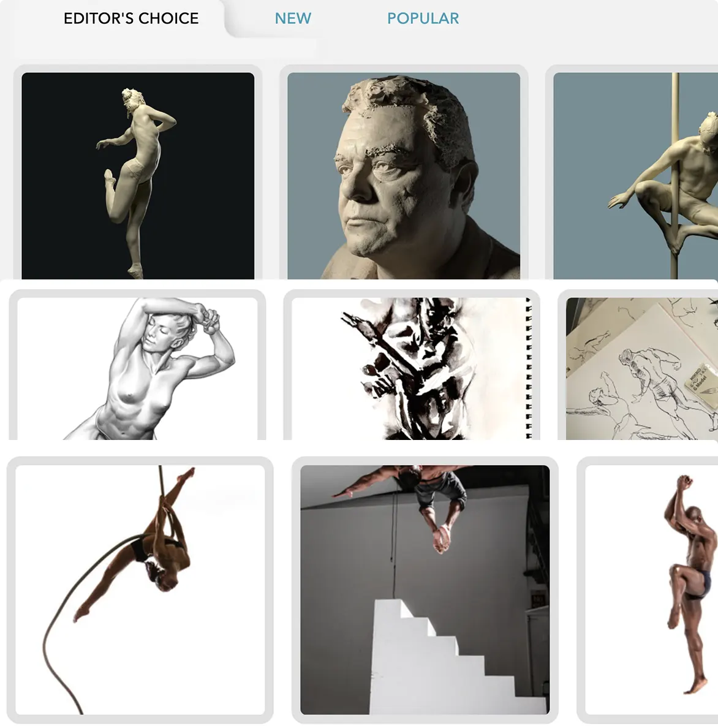718x728 pixels.
Task: Open the dancing female sculpture on black background
Action: tap(138, 175)
